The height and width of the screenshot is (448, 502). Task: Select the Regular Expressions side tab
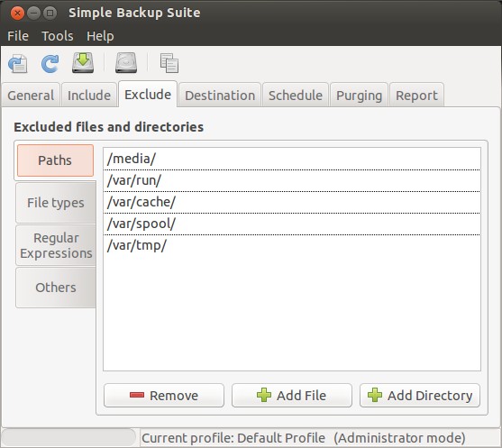pos(56,245)
